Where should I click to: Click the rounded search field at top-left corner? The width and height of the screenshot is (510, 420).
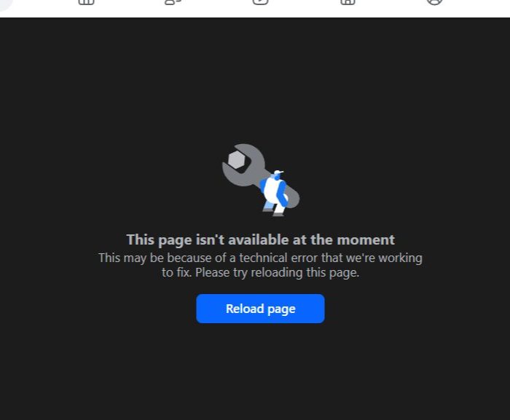[x=6, y=4]
